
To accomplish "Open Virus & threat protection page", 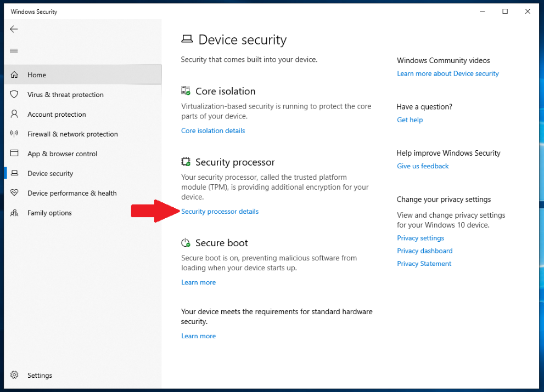I will 82,94.
